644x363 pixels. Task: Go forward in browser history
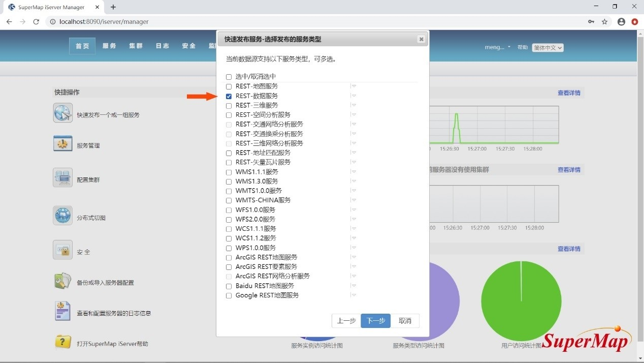click(x=22, y=22)
